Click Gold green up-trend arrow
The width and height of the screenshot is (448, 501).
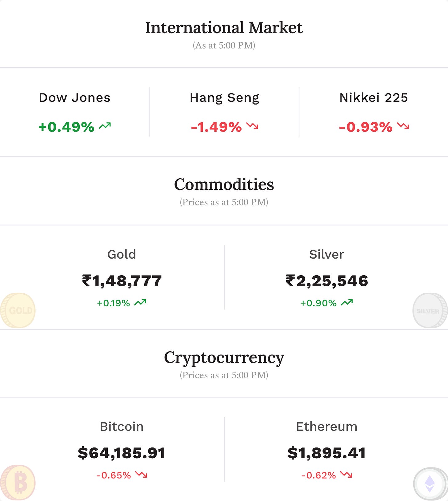(140, 303)
